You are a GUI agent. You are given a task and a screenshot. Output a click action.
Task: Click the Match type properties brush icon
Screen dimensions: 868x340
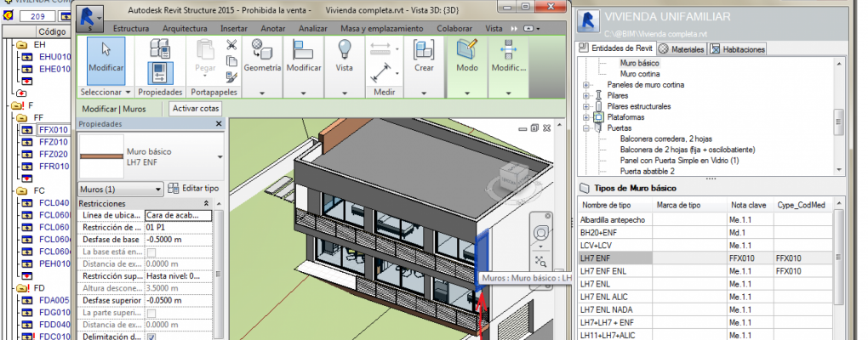(x=232, y=76)
